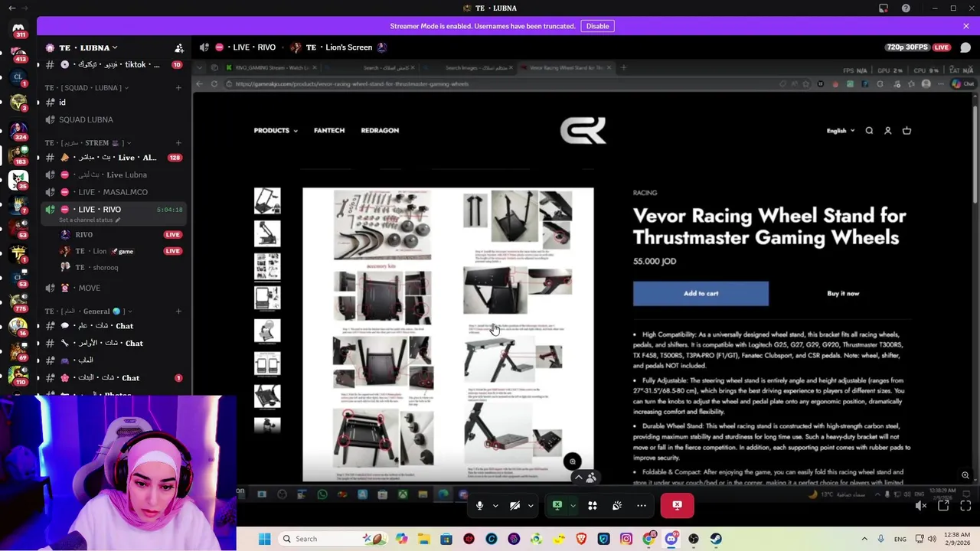This screenshot has width=980, height=551.
Task: Open Brave browser from the taskbar
Action: [x=581, y=539]
